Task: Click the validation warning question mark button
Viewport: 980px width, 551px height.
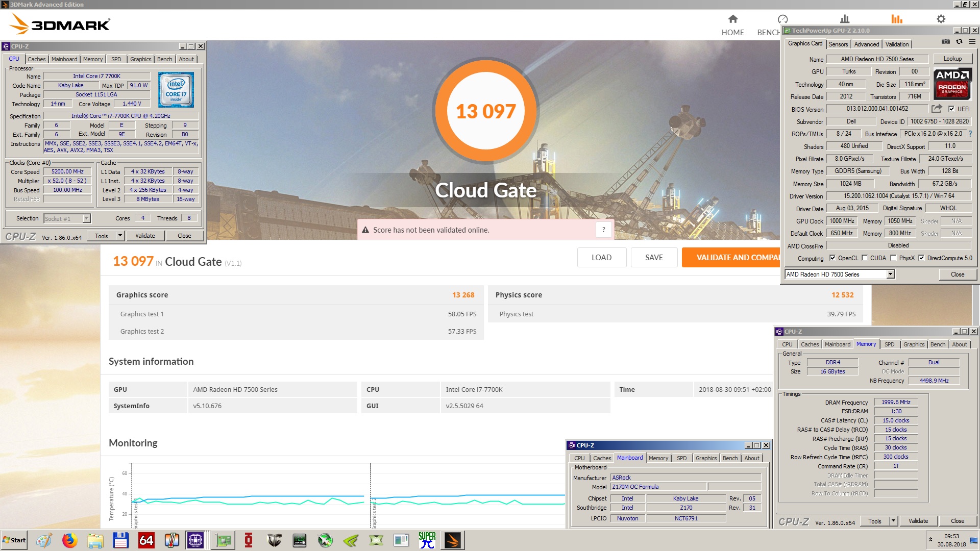Action: tap(603, 230)
